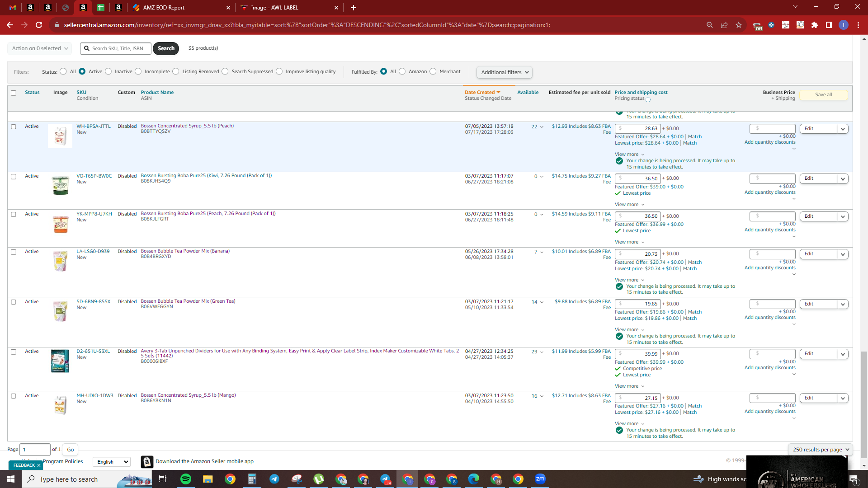The image size is (868, 488).
Task: Switch to the image - AWL LABEL tab
Action: [289, 8]
